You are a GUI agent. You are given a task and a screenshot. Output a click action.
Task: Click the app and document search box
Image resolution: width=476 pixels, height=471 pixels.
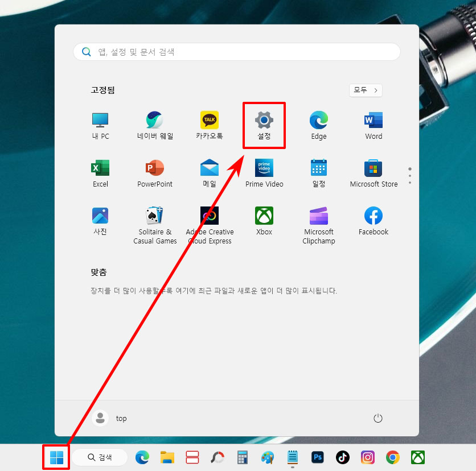[x=237, y=52]
